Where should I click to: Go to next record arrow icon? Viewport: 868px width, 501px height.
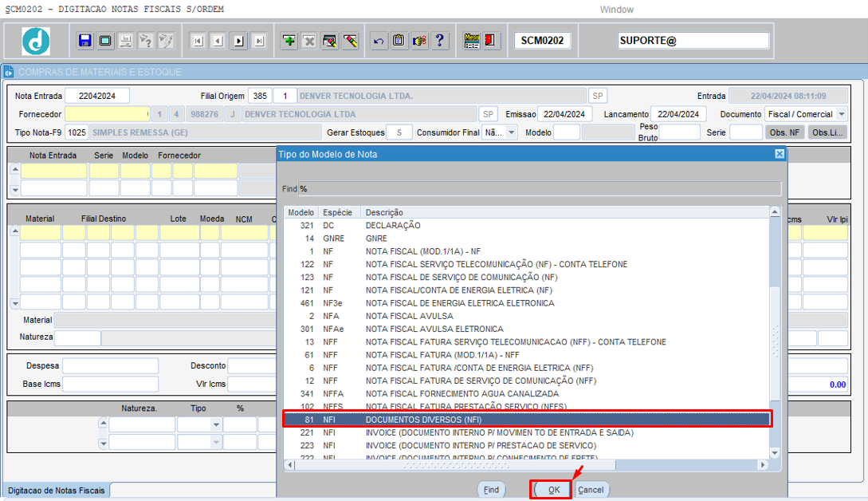pyautogui.click(x=238, y=41)
